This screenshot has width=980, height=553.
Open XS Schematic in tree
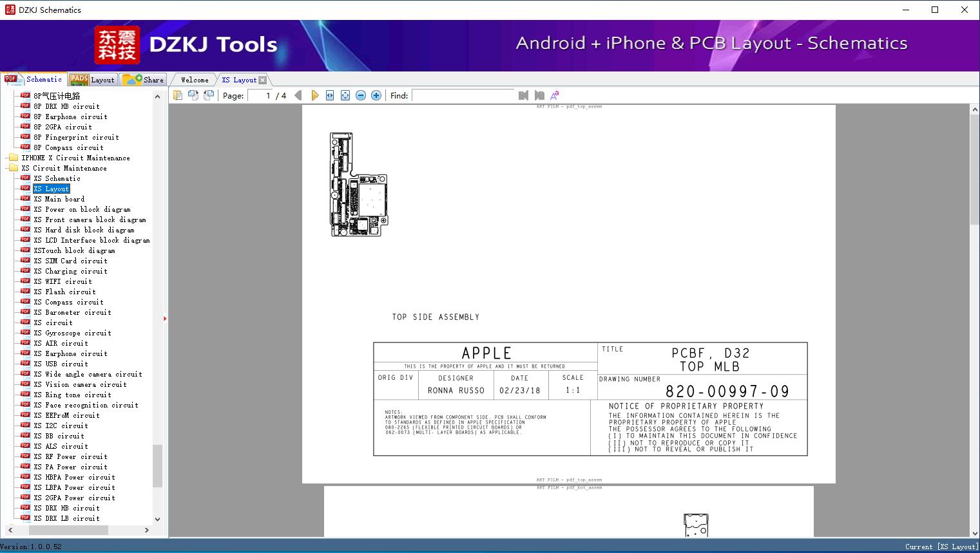[x=57, y=178]
